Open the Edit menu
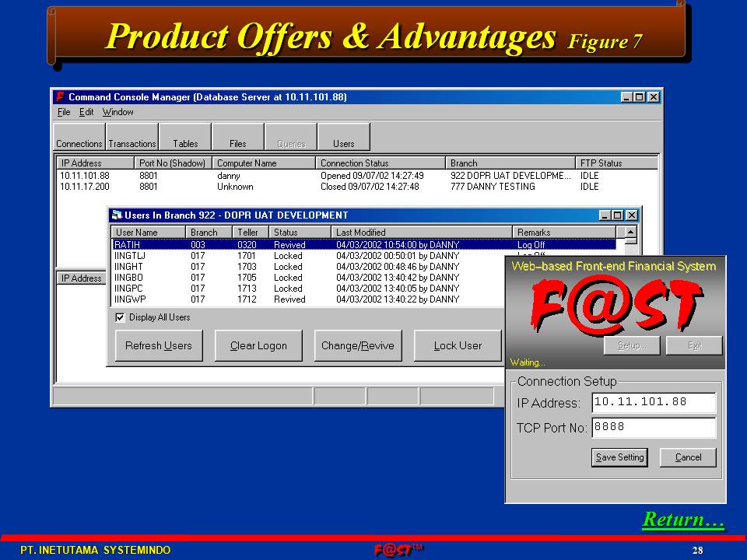 pyautogui.click(x=86, y=112)
